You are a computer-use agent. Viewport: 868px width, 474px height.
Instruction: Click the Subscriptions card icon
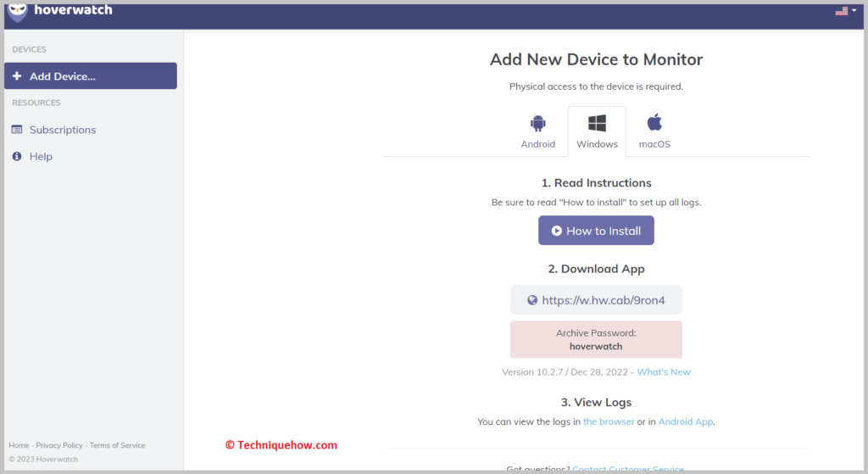pos(17,130)
